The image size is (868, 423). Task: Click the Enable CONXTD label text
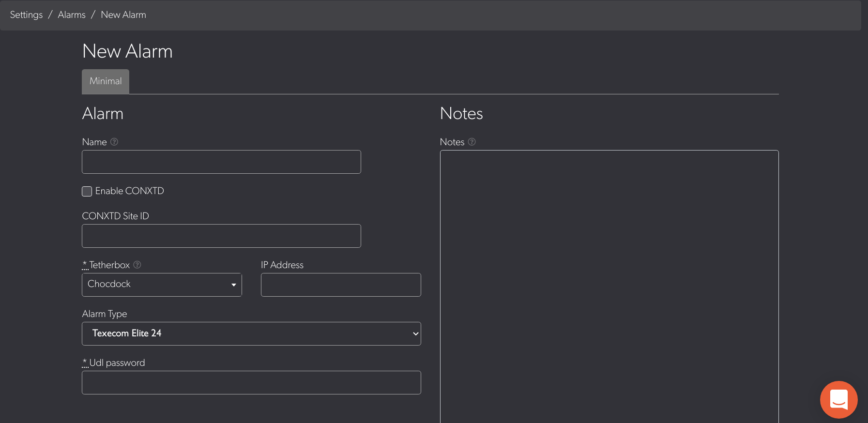(129, 191)
